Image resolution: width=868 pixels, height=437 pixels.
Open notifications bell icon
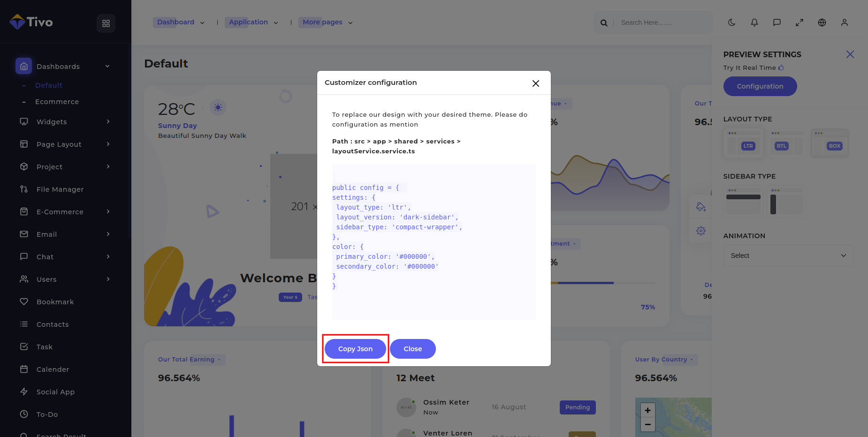click(x=754, y=23)
